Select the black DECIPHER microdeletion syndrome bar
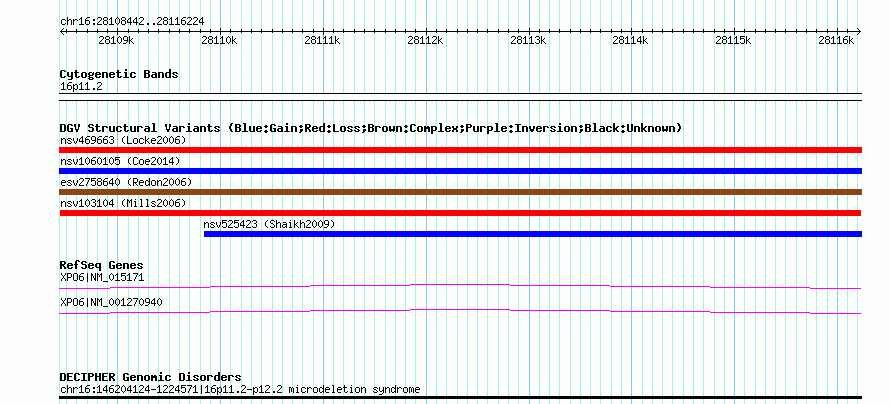Image resolution: width=890 pixels, height=404 pixels. pos(460,397)
